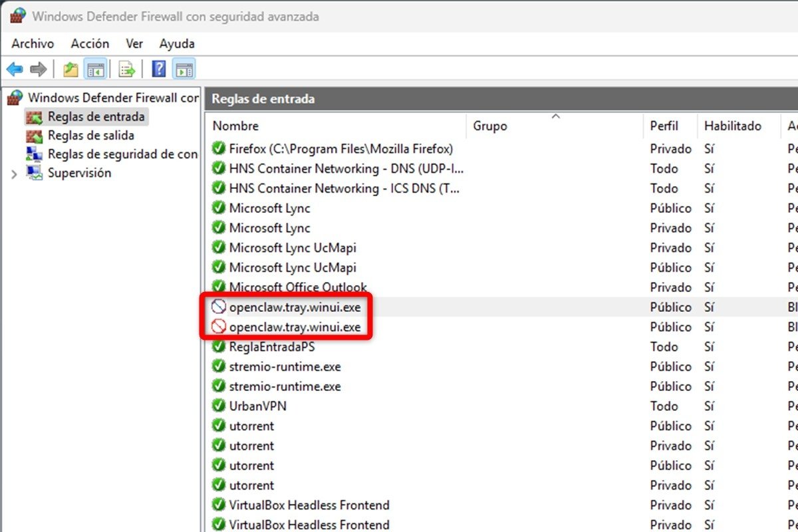The width and height of the screenshot is (798, 532).
Task: Click green check icon of UrbanVPN
Action: point(218,406)
